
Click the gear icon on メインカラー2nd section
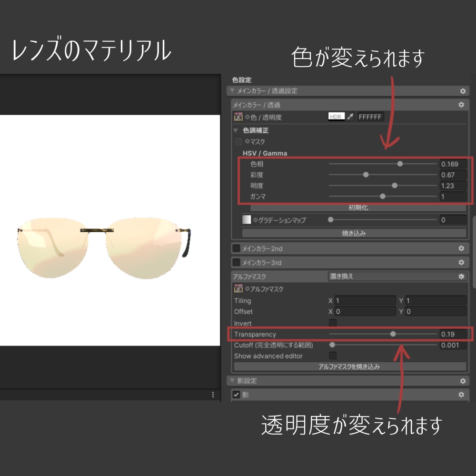click(x=460, y=248)
